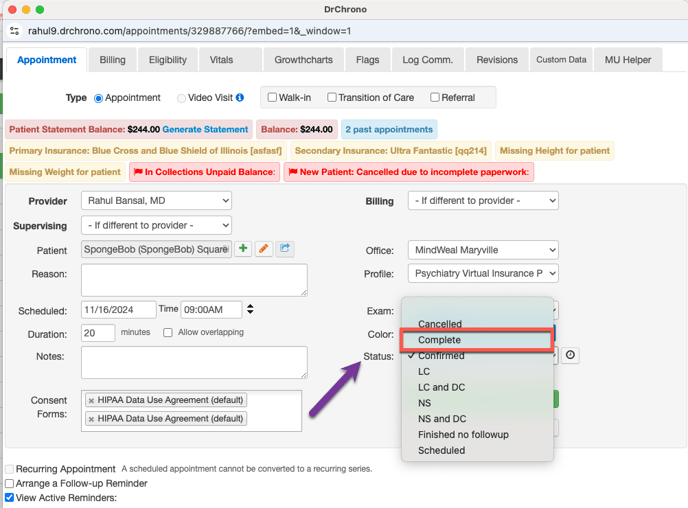Image resolution: width=688 pixels, height=508 pixels.
Task: Click the 2 past appointments badge
Action: point(388,130)
